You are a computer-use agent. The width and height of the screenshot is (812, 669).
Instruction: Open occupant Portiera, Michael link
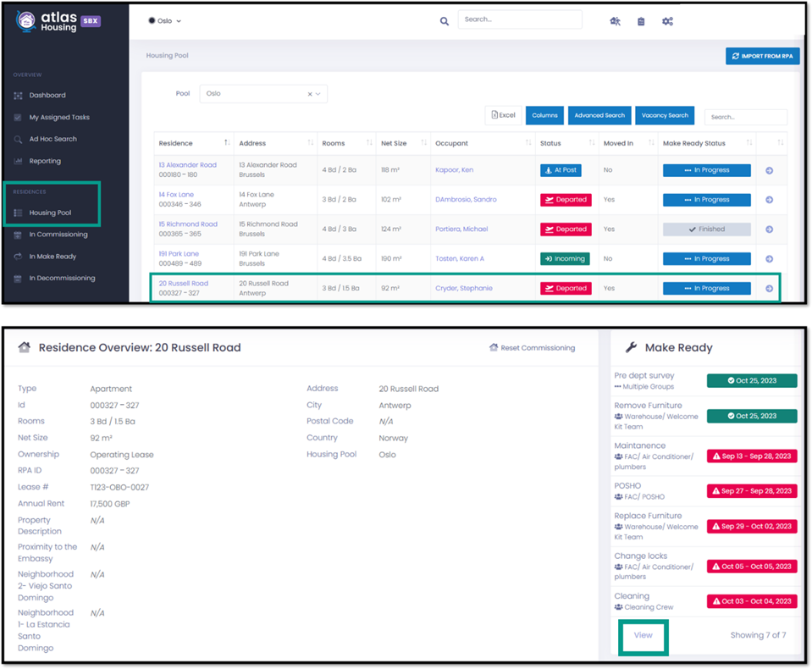461,229
